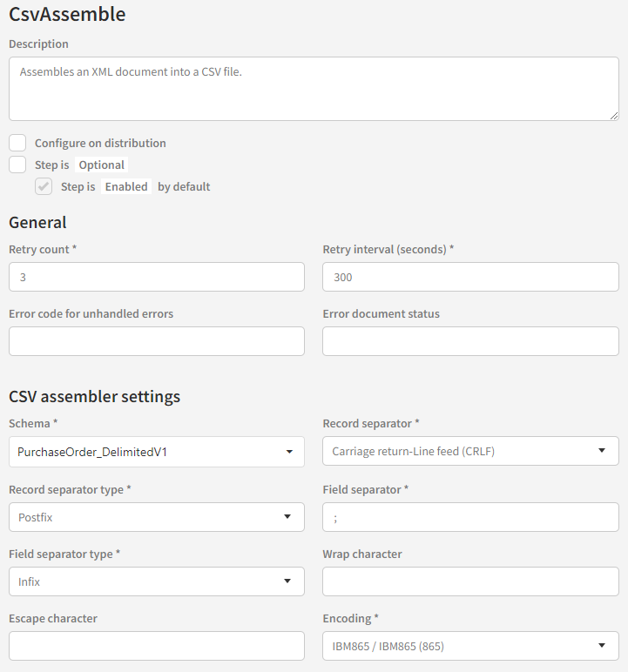Toggle the Step is Optional checkbox
This screenshot has width=628, height=672.
point(17,165)
